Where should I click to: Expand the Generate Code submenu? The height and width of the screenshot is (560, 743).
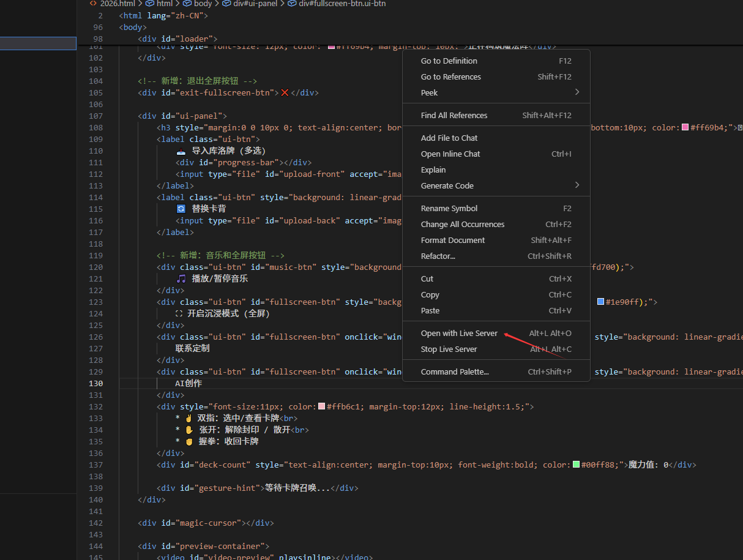[577, 185]
